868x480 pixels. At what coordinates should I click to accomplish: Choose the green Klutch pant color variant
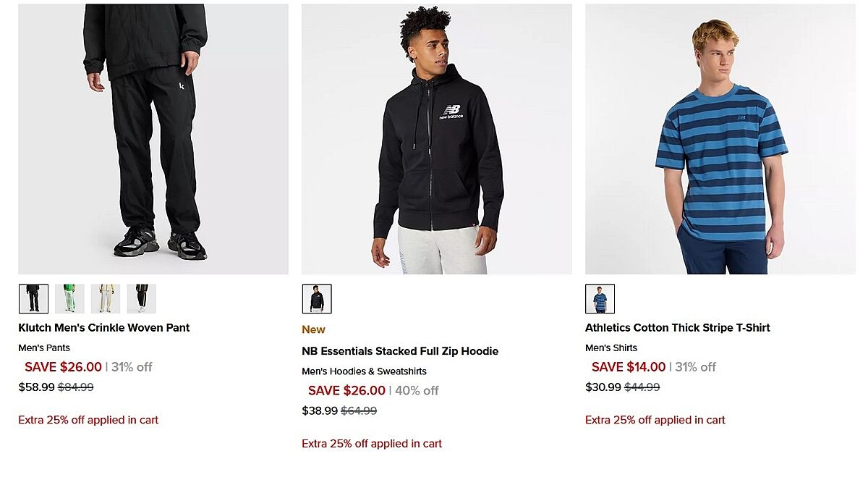(69, 298)
